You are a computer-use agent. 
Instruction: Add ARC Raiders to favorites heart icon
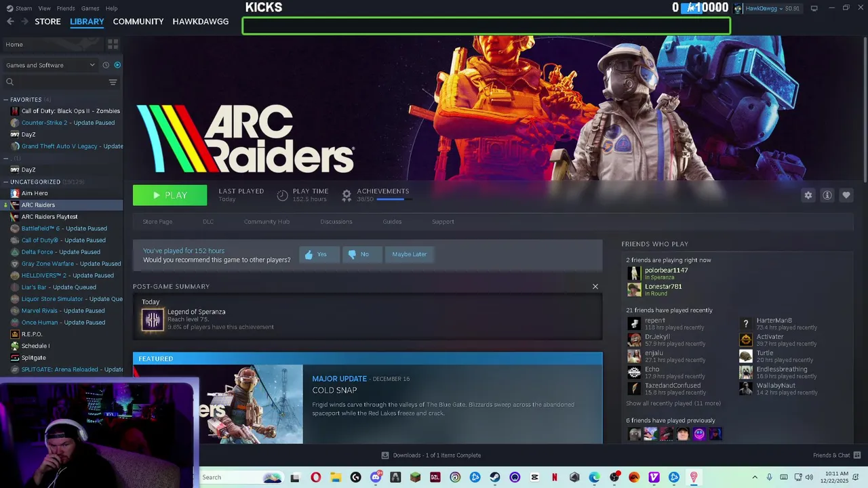coord(846,195)
